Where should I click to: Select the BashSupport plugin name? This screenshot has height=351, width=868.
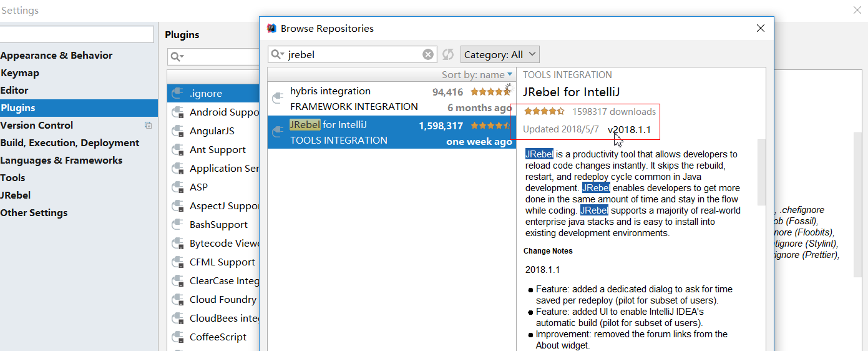pyautogui.click(x=219, y=225)
